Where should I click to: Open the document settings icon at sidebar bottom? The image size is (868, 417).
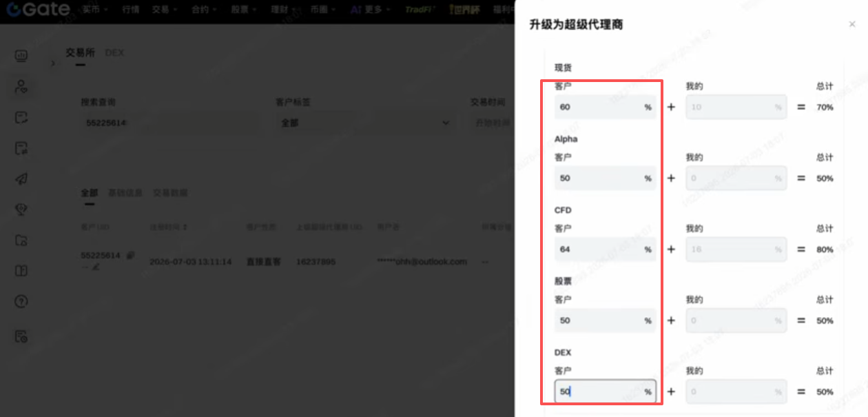(21, 336)
